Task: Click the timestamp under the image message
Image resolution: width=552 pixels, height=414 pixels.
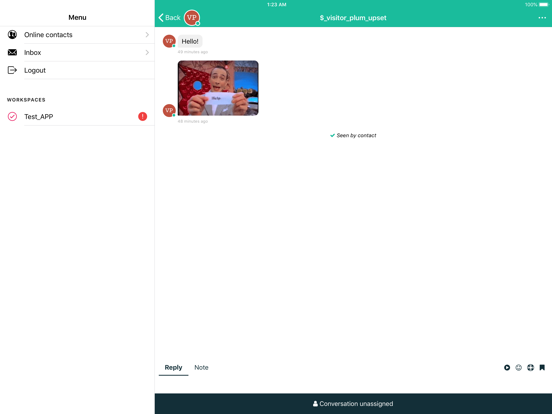Action: pyautogui.click(x=193, y=121)
